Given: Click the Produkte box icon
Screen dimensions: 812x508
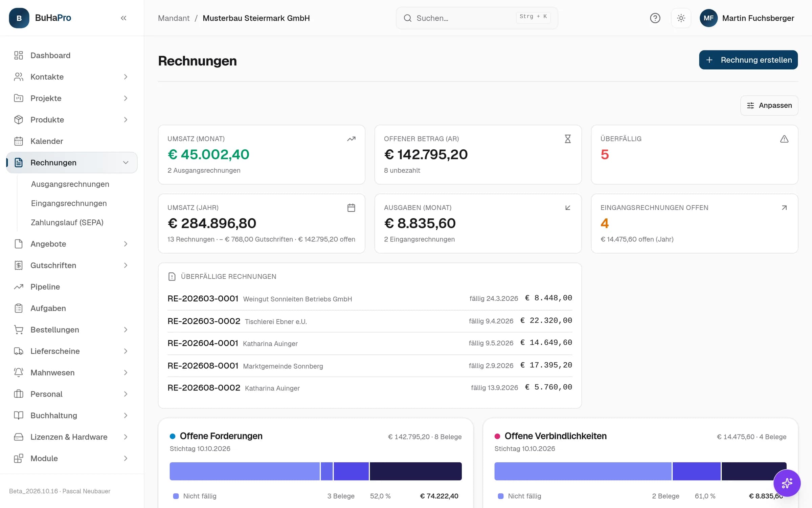Looking at the screenshot, I should click(19, 120).
